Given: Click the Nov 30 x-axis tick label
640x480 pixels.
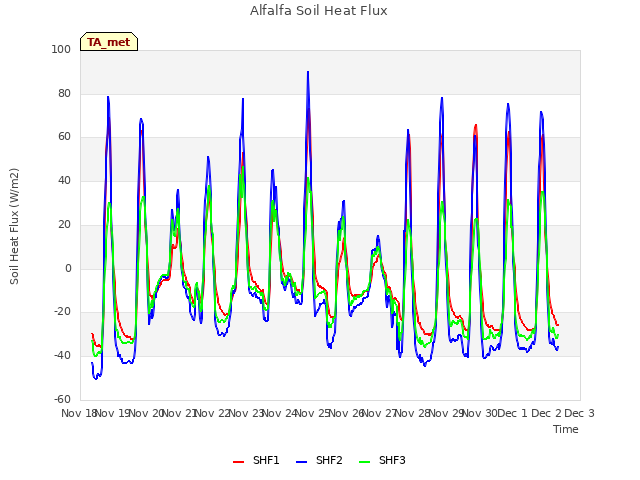Looking at the screenshot, I should pos(480,413).
